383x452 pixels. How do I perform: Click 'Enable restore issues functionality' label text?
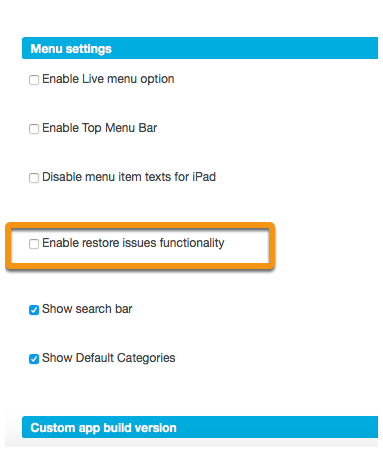coord(133,243)
